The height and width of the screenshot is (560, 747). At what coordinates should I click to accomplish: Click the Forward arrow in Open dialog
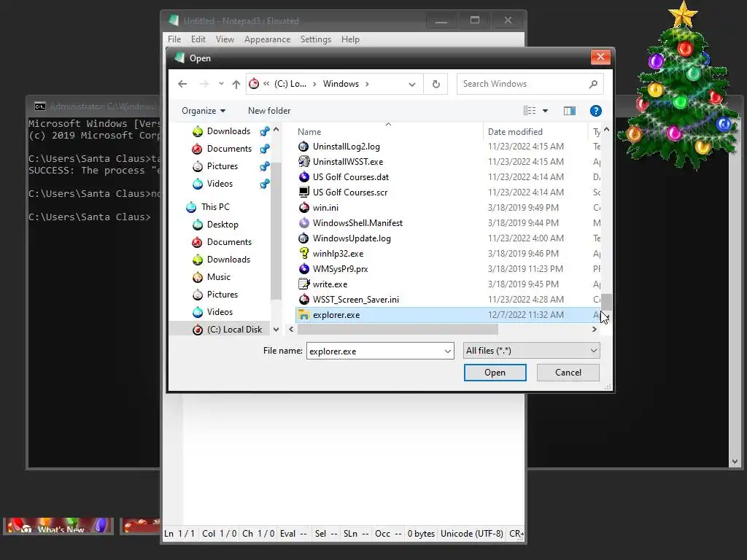click(204, 84)
